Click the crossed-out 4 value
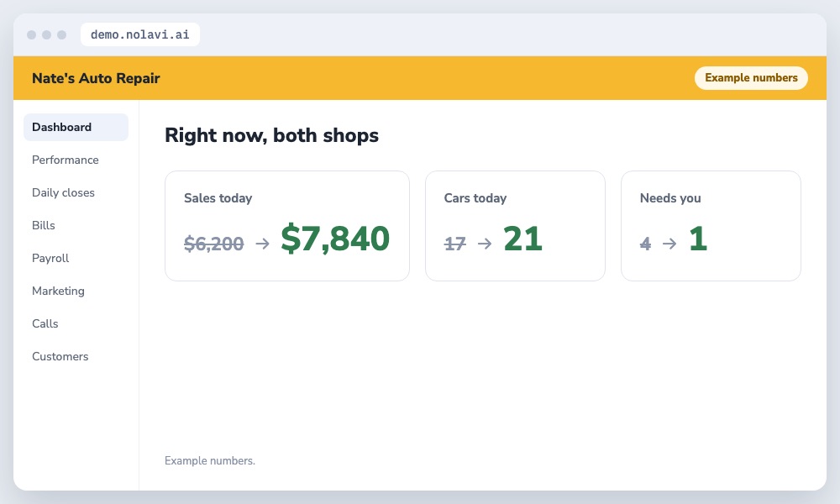The image size is (840, 504). [x=645, y=244]
